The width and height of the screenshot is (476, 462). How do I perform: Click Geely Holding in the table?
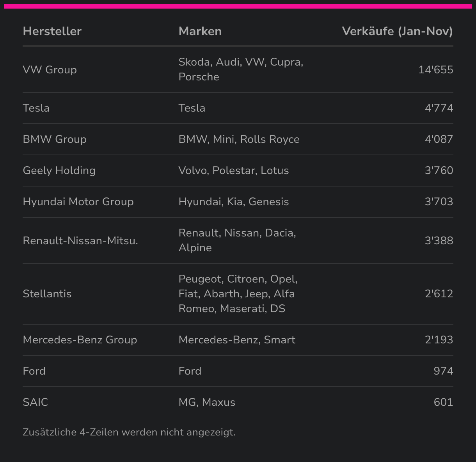pos(59,171)
